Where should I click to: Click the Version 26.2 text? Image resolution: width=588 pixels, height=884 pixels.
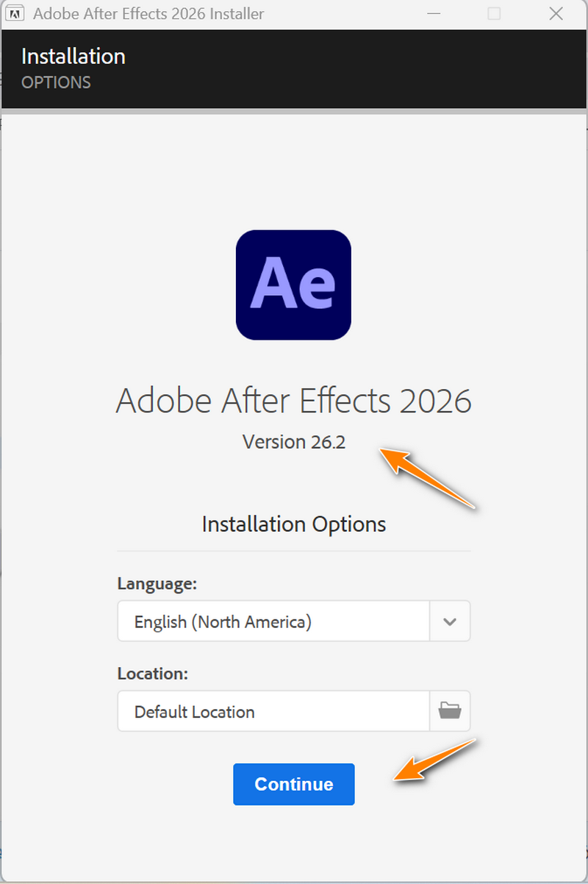click(x=293, y=442)
